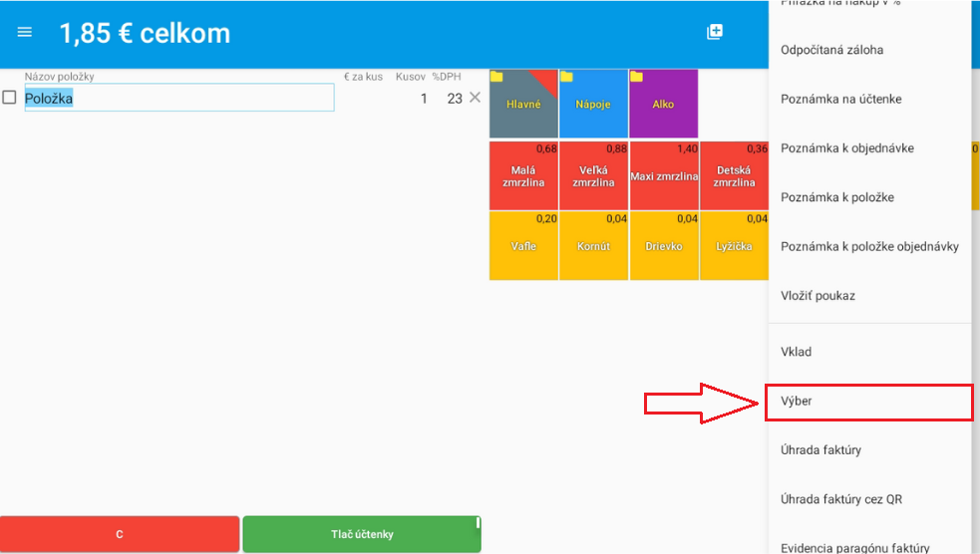Open the Nápoje folder category
Viewport: 980px width, 554px height.
click(593, 104)
